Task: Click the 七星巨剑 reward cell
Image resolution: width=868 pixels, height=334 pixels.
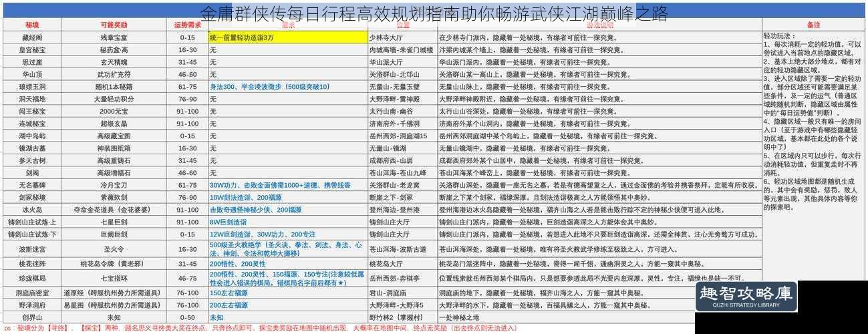Action: [x=114, y=222]
